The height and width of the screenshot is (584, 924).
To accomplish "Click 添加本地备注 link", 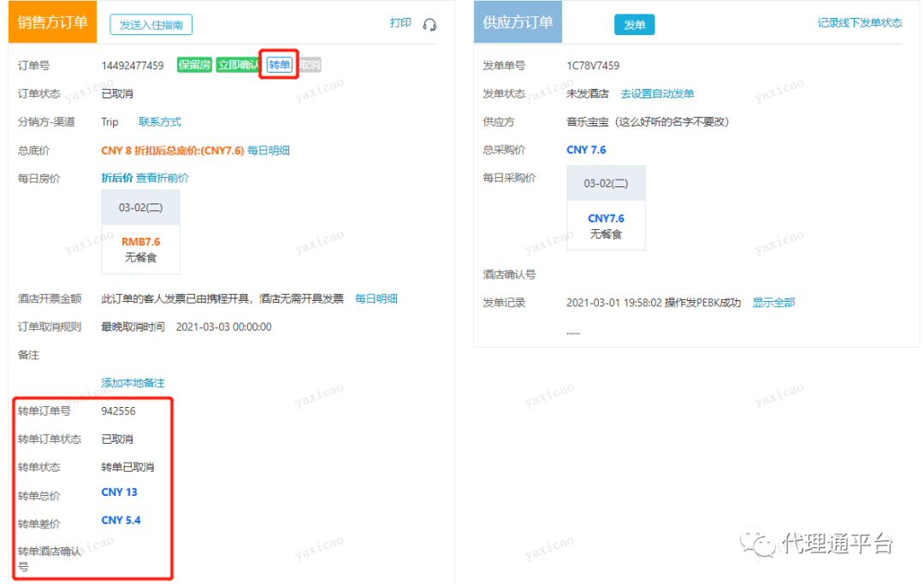I will point(133,383).
